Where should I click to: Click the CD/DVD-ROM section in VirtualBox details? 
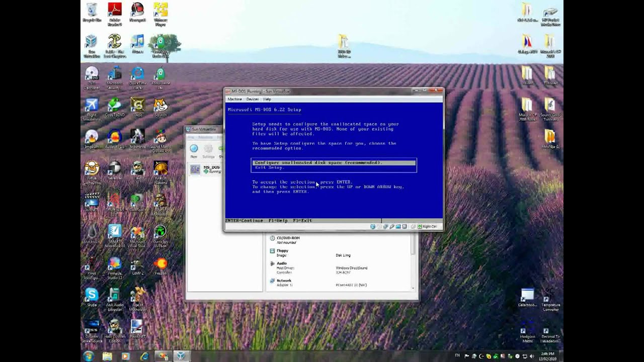tap(288, 238)
